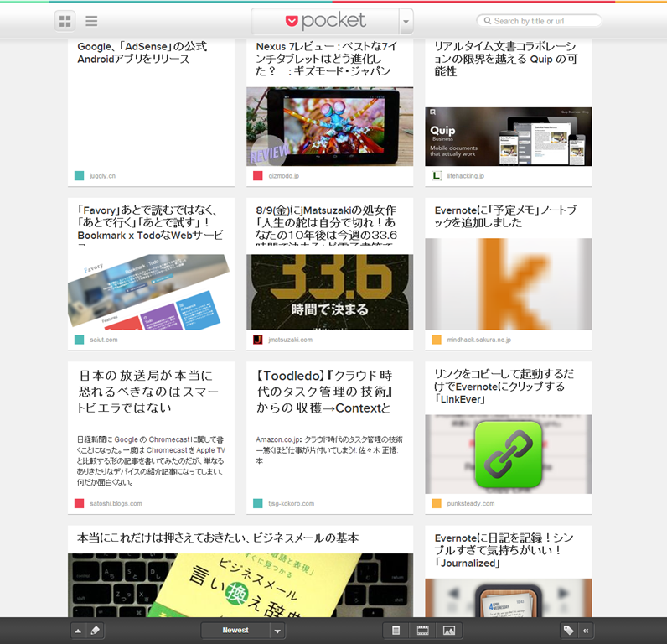Image resolution: width=667 pixels, height=644 pixels.
Task: Click the 33.6 hours thumbnail
Action: click(329, 292)
